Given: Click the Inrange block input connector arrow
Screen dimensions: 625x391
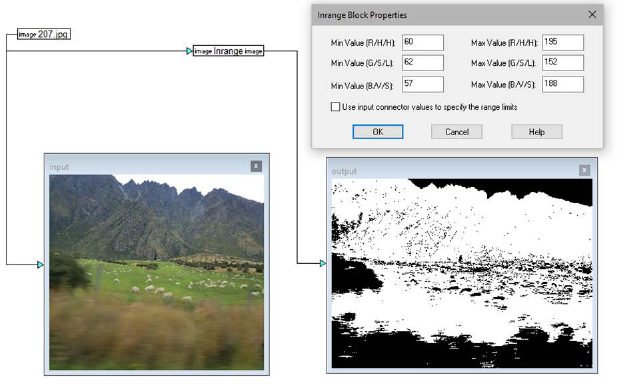Looking at the screenshot, I should [189, 51].
